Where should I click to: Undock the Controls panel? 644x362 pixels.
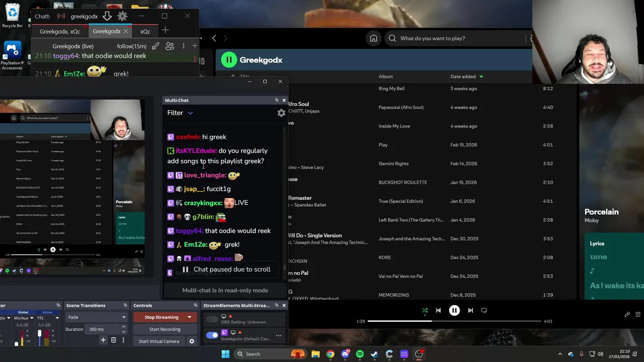click(195, 305)
